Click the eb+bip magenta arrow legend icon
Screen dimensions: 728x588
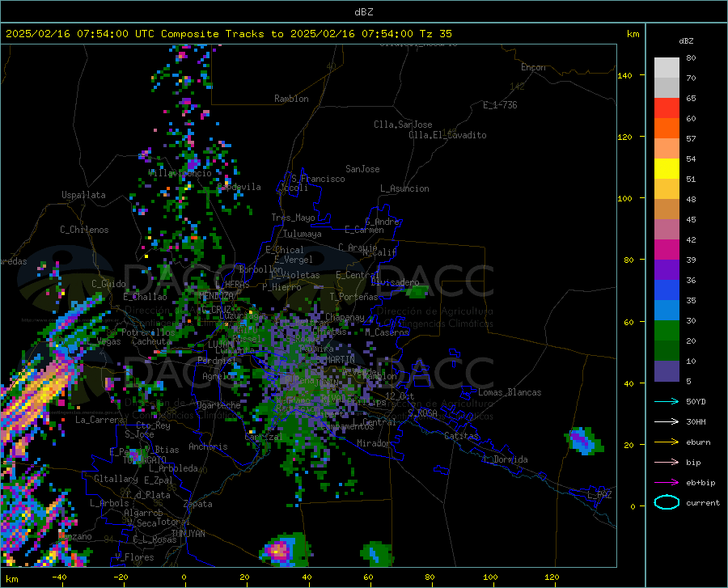667,483
